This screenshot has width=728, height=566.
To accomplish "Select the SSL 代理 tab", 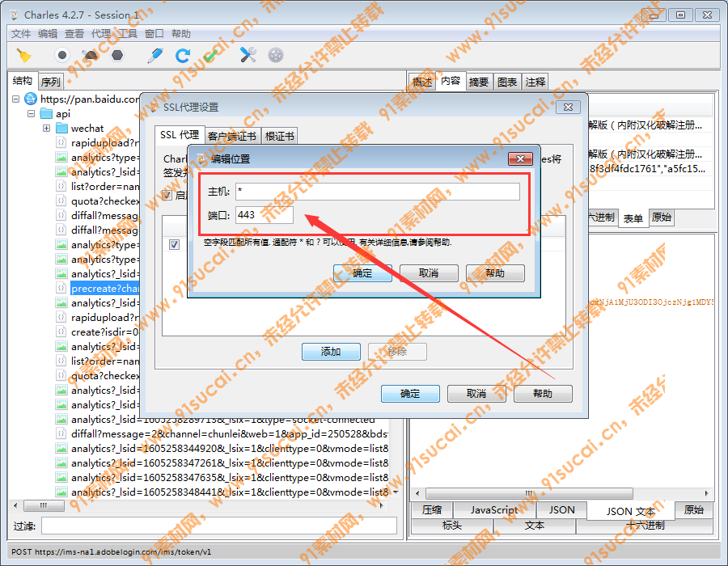I will coord(180,134).
